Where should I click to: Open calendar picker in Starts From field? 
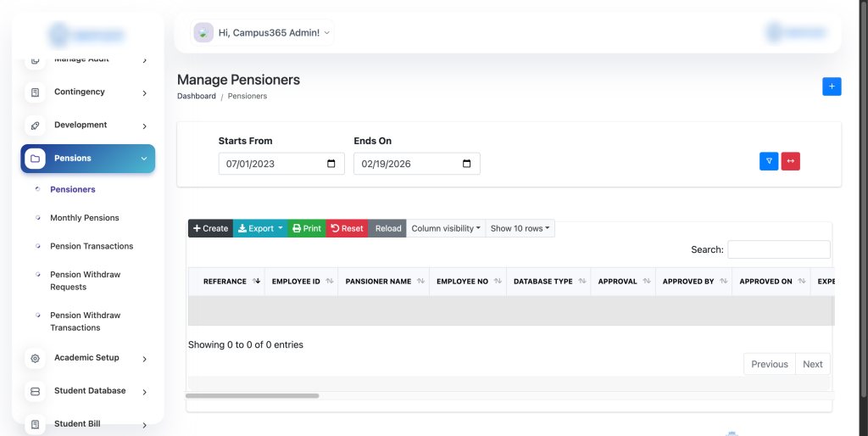point(331,164)
